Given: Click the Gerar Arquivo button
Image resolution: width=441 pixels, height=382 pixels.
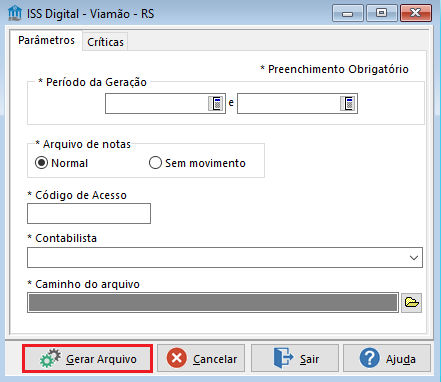Looking at the screenshot, I should 87,359.
